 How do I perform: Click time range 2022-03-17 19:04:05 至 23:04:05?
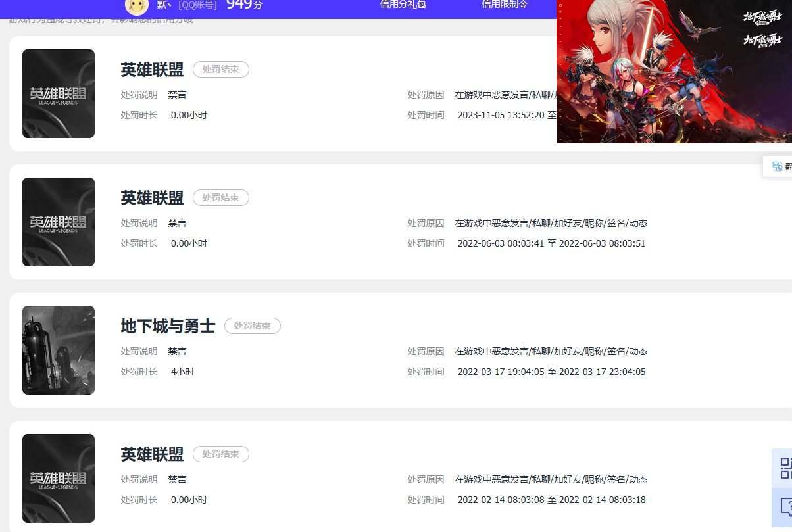coord(551,372)
